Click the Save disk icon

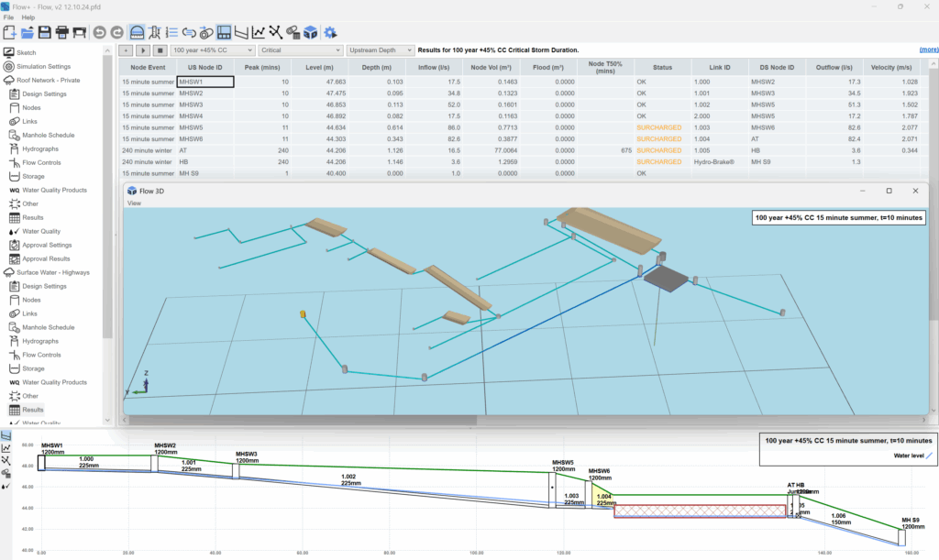[x=44, y=33]
